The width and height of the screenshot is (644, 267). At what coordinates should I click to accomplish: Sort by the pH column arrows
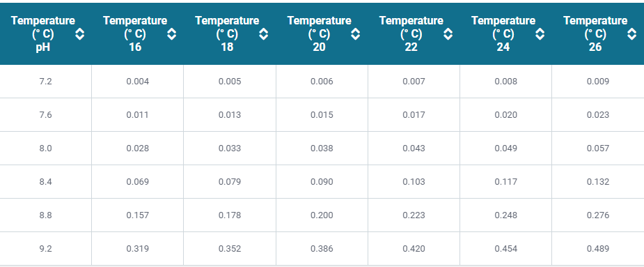point(80,34)
